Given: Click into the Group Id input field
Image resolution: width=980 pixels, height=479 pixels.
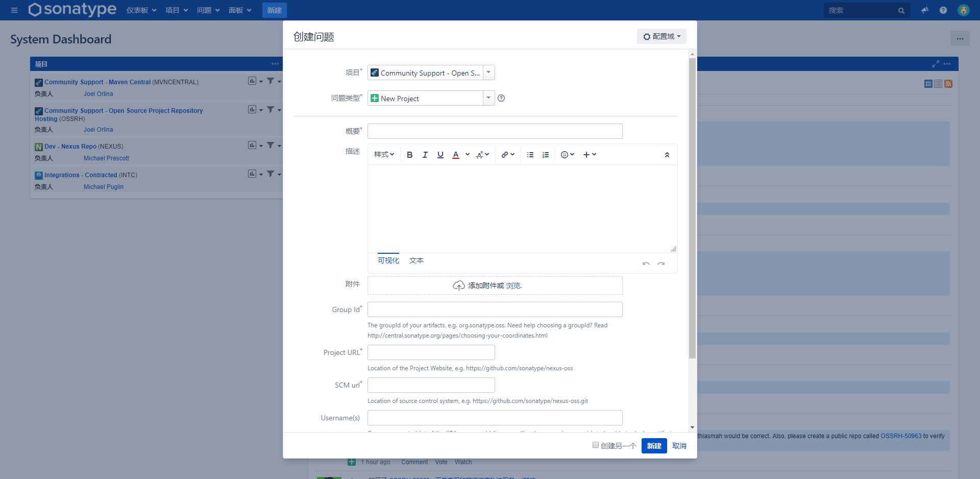Looking at the screenshot, I should coord(495,309).
